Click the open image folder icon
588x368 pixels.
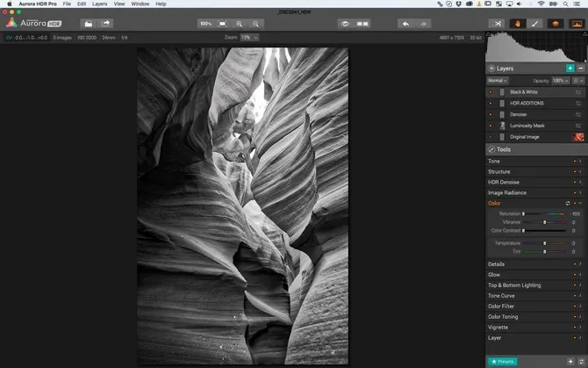coord(89,24)
